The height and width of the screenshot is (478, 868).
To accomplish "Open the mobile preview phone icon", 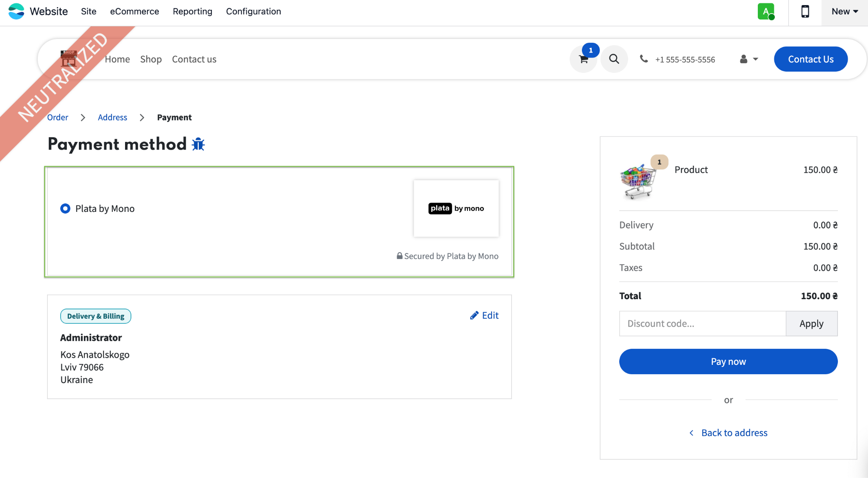I will pos(805,11).
